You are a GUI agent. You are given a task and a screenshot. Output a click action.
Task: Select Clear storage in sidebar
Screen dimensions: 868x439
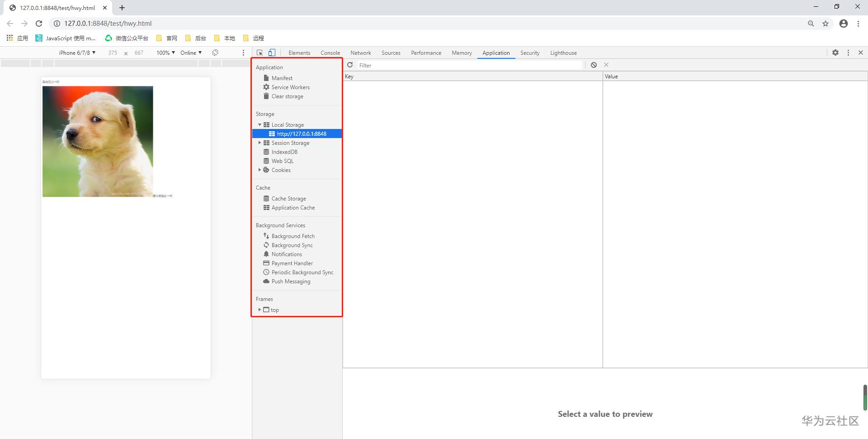287,96
